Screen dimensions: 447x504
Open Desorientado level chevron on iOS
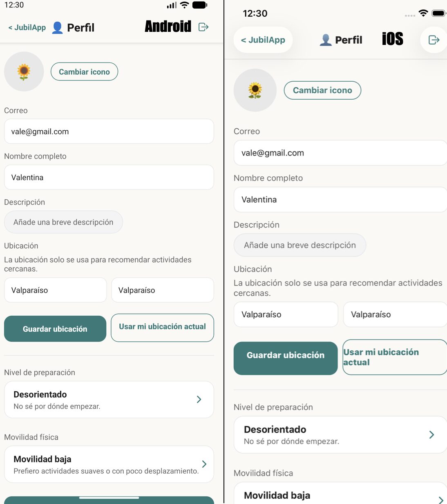(431, 434)
